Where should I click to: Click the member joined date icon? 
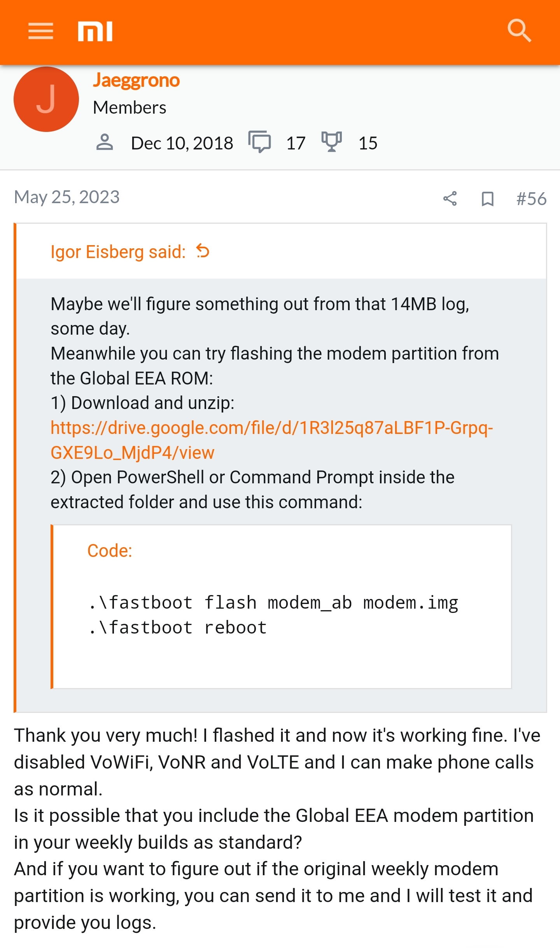pos(104,142)
